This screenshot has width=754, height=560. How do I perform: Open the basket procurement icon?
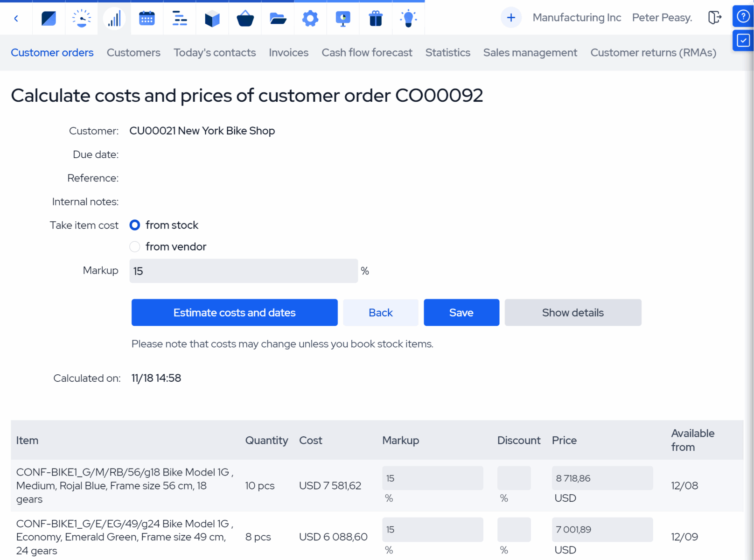point(244,18)
